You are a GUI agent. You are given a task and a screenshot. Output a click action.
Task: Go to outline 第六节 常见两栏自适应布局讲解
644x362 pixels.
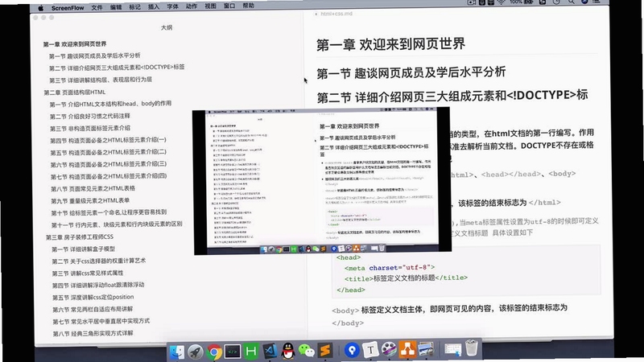tap(93, 309)
